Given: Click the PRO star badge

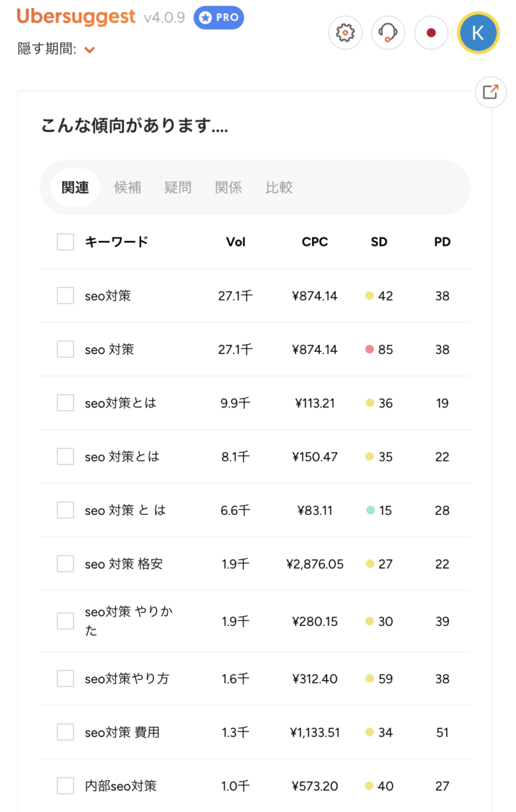Looking at the screenshot, I should click(x=219, y=18).
